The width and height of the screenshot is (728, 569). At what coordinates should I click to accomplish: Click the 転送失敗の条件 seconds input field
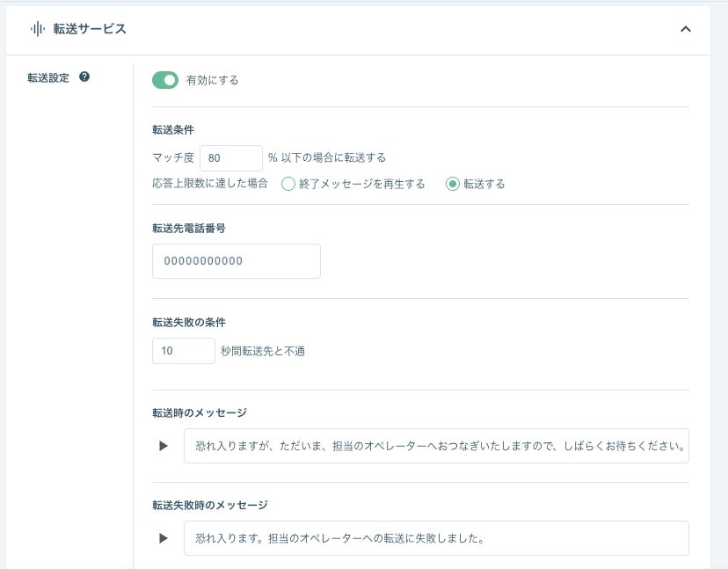tap(183, 351)
